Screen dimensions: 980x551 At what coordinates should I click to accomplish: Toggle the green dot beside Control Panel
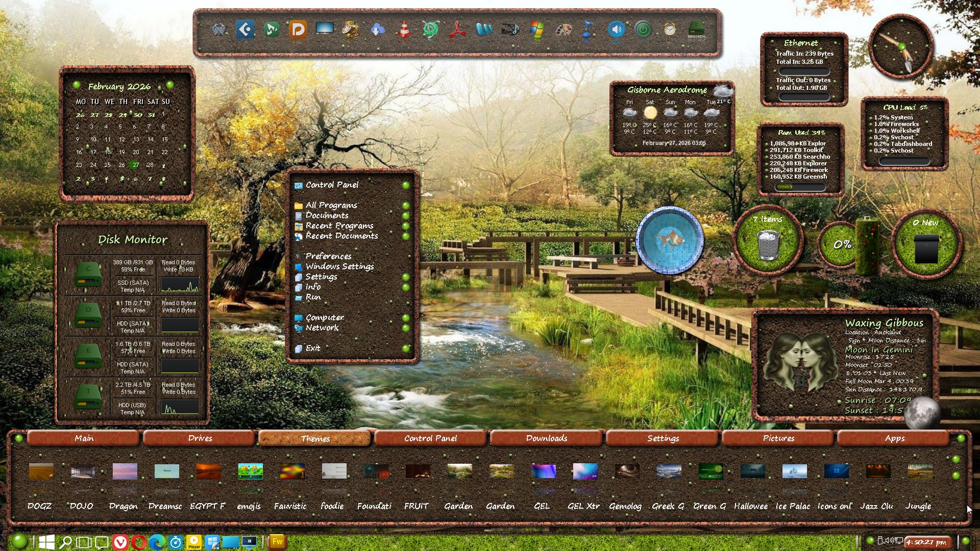(406, 185)
